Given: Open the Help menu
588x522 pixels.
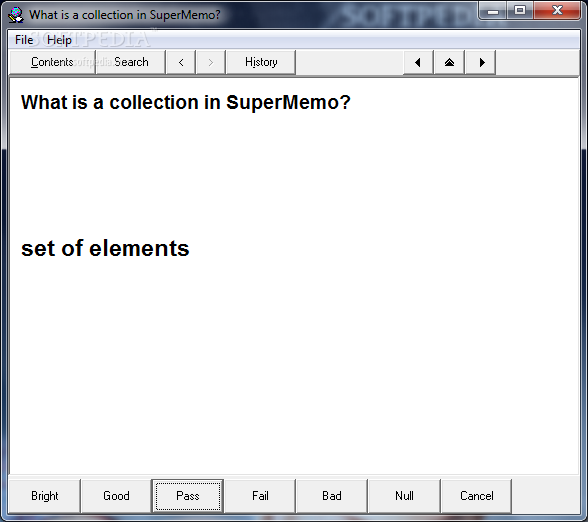Looking at the screenshot, I should 59,40.
